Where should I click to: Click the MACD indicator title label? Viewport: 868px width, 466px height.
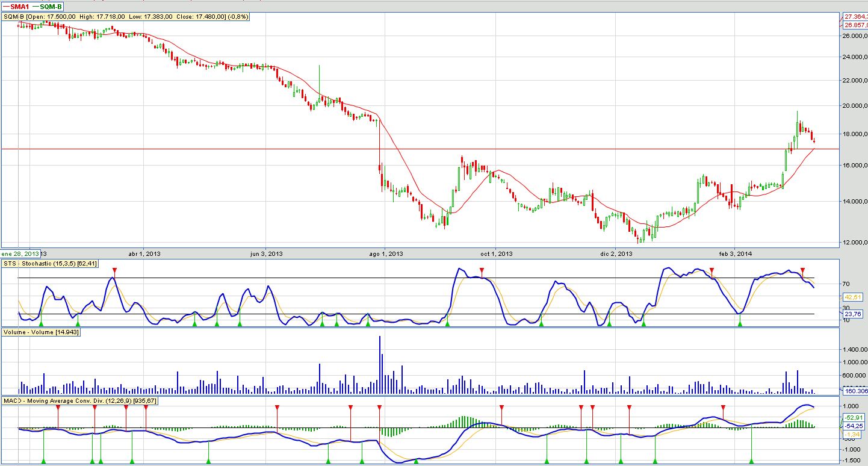click(x=81, y=400)
